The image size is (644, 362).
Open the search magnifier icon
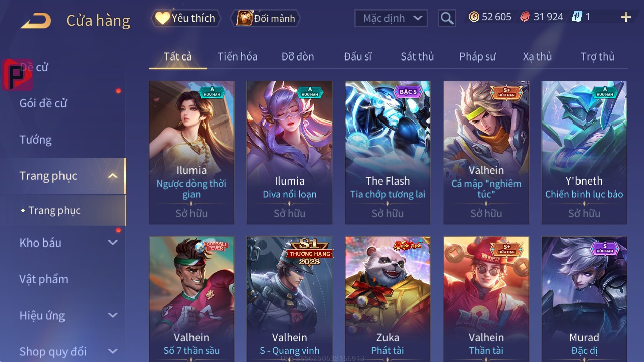click(x=447, y=18)
